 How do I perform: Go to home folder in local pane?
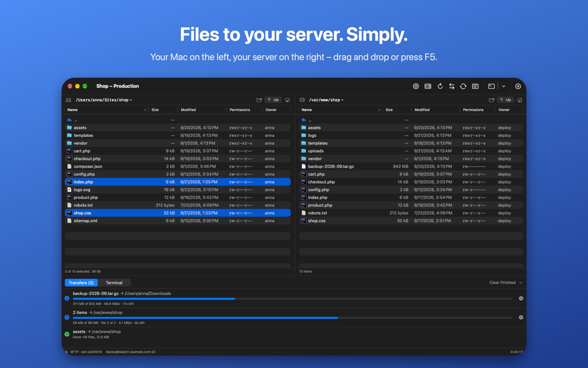287,100
